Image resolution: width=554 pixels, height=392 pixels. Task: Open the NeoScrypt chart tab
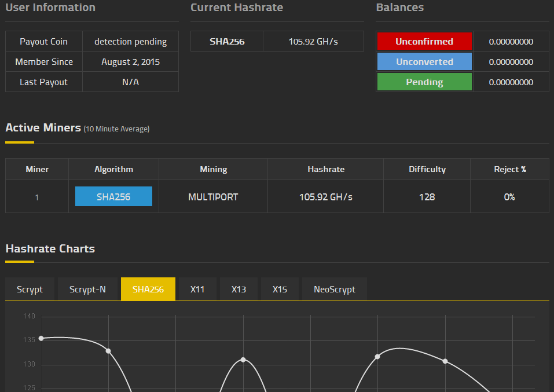coord(335,289)
